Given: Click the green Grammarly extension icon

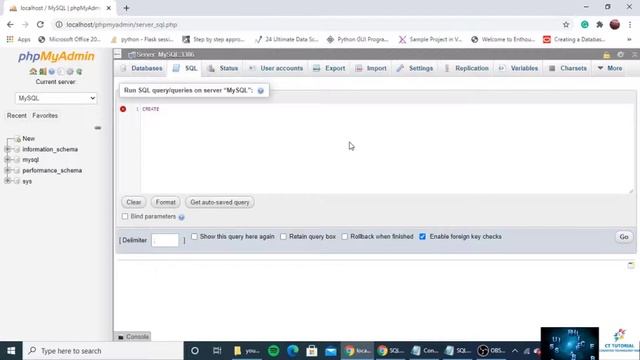Looking at the screenshot, I should pos(584,24).
